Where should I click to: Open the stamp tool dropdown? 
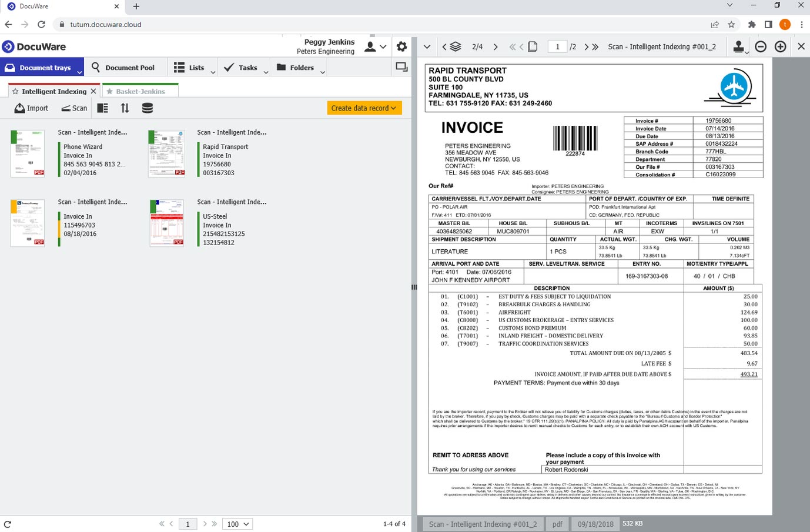point(741,47)
